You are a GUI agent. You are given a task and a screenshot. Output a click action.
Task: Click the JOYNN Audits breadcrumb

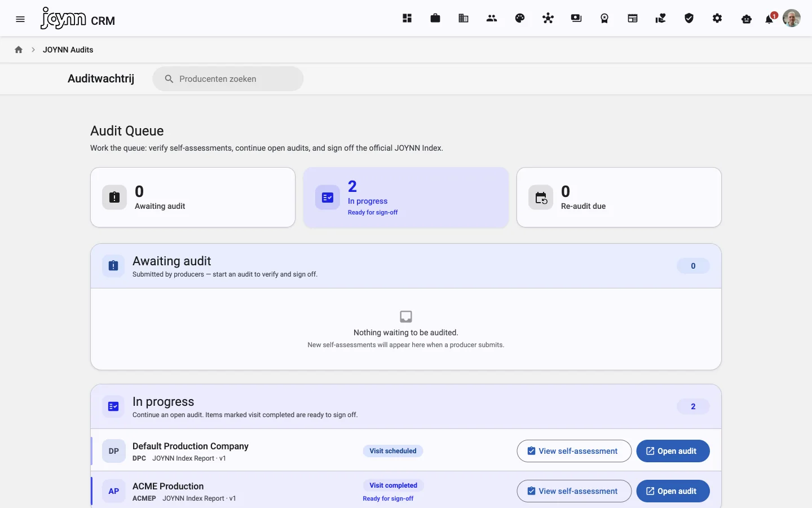tap(68, 50)
